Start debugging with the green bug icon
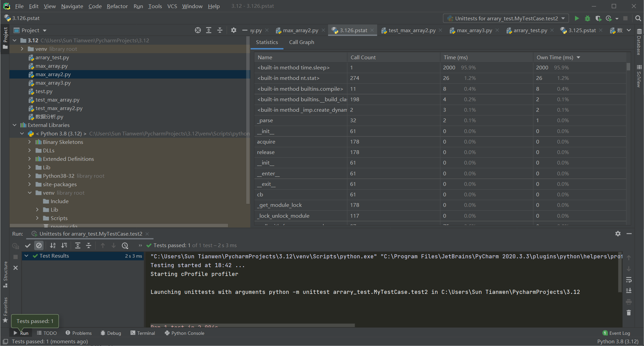Screen dimensions: 644x346 [588, 18]
